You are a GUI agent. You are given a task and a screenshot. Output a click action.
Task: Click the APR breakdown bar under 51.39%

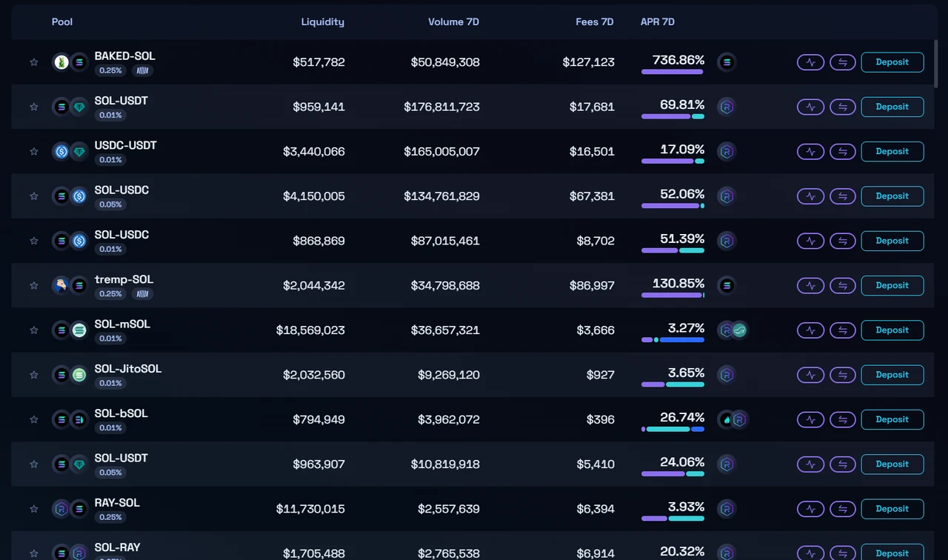[x=672, y=250]
